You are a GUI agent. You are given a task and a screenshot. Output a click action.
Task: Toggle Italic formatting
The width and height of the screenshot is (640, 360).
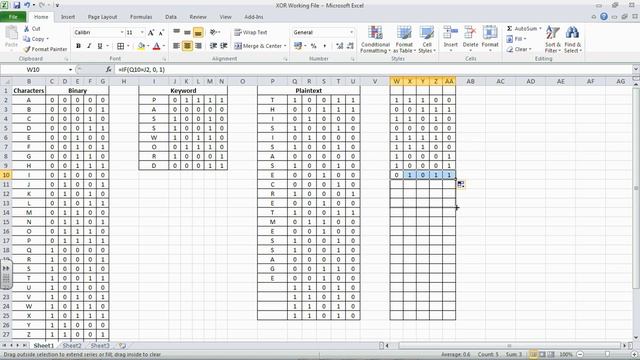pyautogui.click(x=89, y=46)
